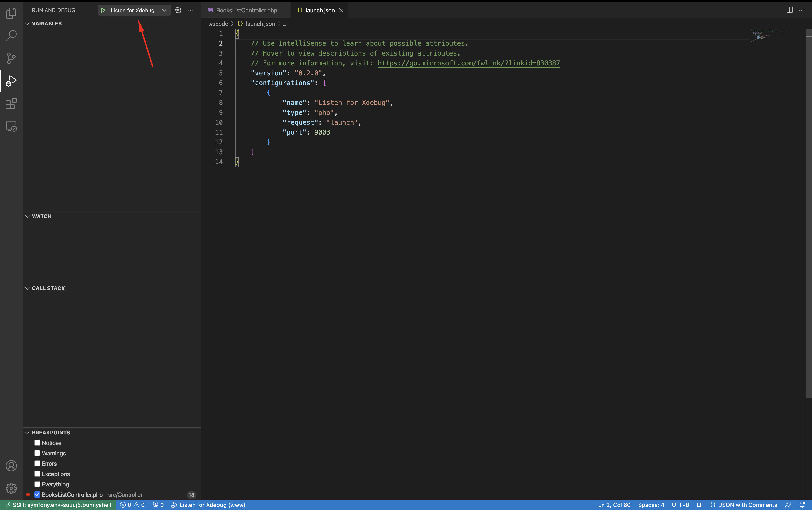The image size is (812, 510).
Task: Start debugging with green play button
Action: click(103, 10)
